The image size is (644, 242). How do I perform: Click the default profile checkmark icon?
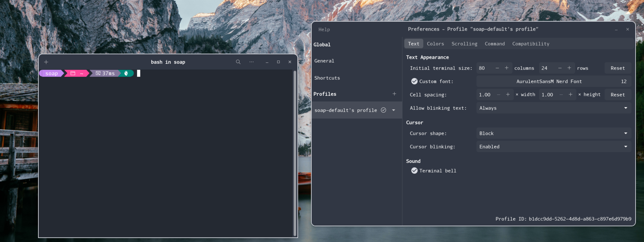pos(384,110)
